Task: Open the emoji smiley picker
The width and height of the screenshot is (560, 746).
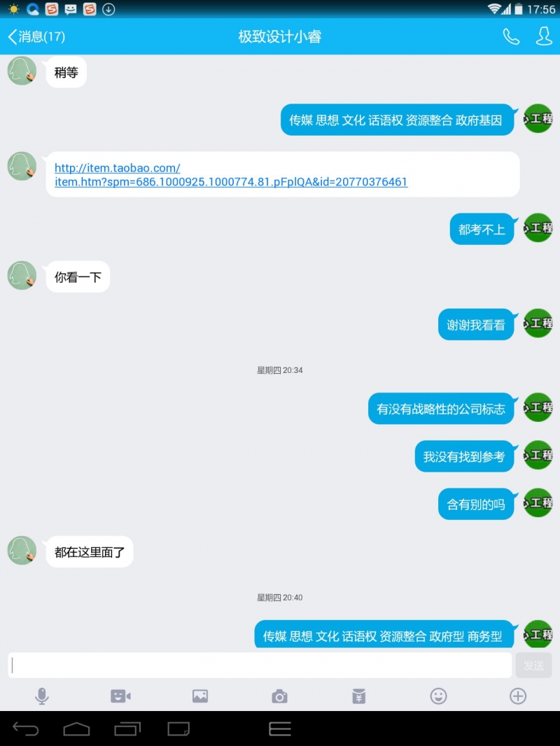Action: click(438, 696)
